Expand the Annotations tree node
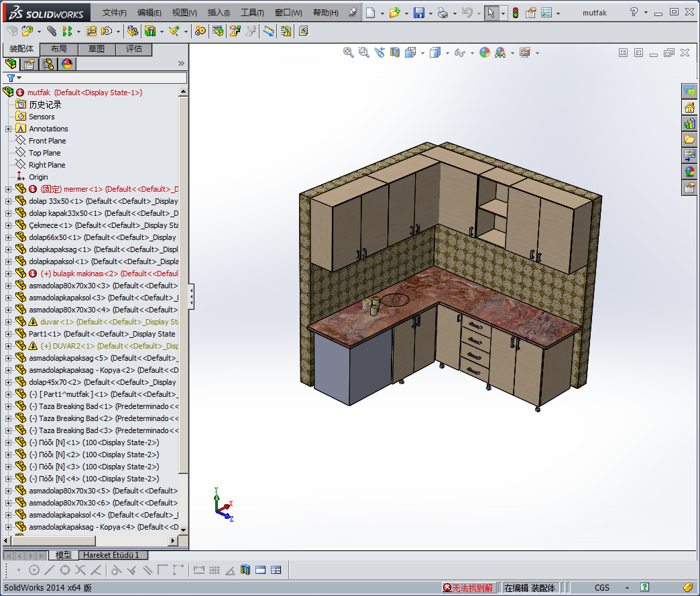Screen dimensions: 700x596 (x=9, y=129)
